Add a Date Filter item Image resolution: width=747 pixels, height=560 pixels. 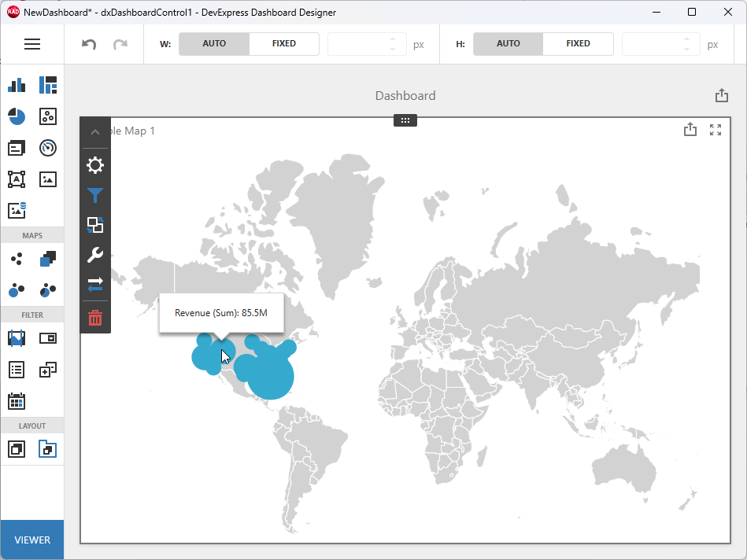pos(17,401)
